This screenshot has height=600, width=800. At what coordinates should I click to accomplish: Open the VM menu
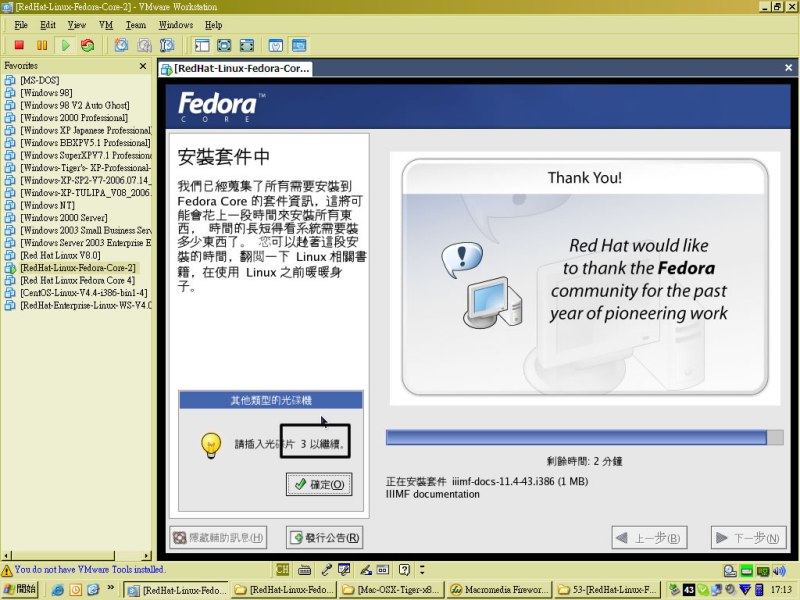coord(106,25)
